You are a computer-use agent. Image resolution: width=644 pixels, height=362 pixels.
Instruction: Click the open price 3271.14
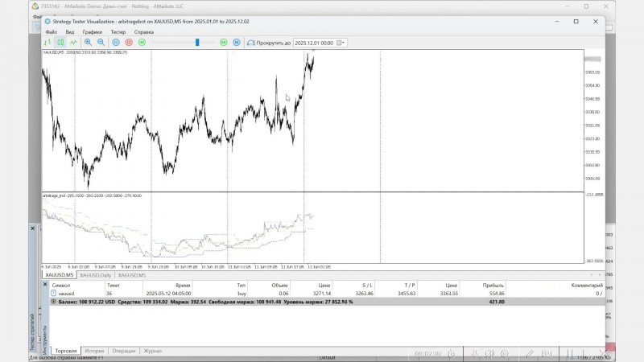click(321, 294)
